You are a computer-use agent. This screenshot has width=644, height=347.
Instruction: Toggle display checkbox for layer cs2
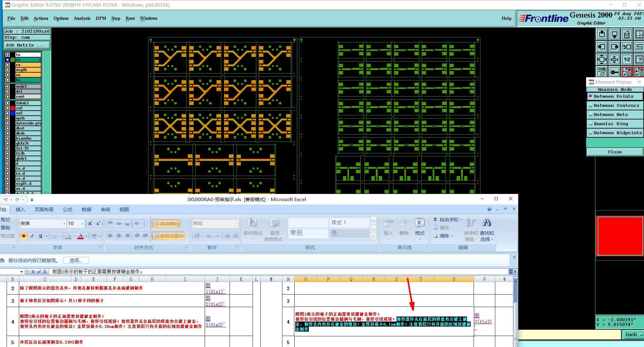pyautogui.click(x=8, y=108)
